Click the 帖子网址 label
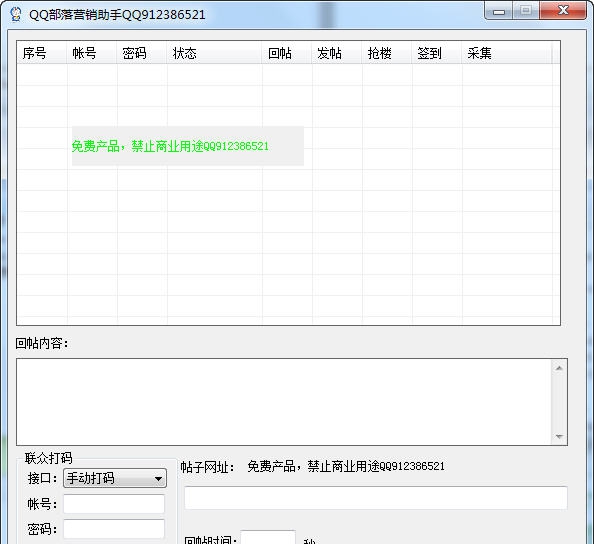 tap(207, 467)
